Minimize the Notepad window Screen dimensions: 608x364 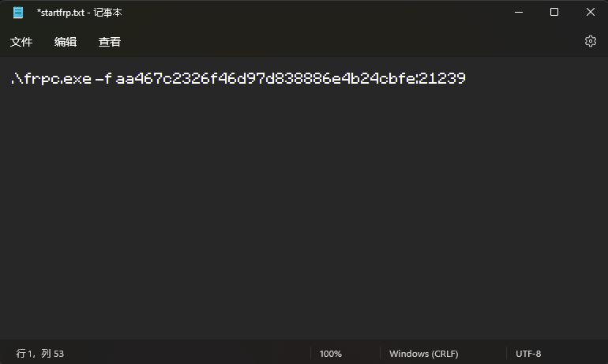[519, 13]
